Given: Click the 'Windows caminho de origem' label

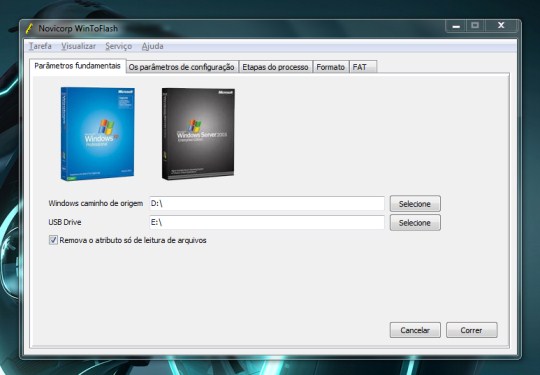Looking at the screenshot, I should 95,203.
